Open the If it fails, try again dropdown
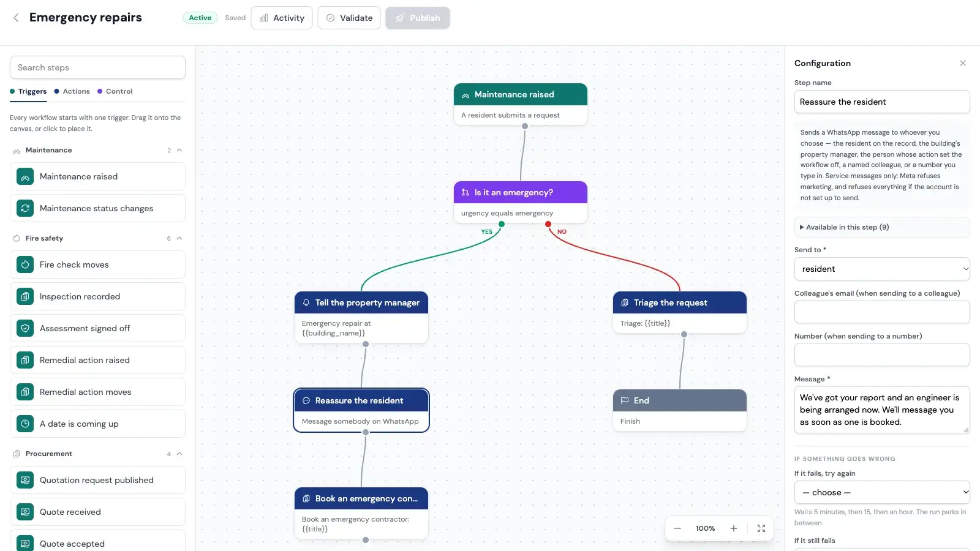 [x=882, y=492]
